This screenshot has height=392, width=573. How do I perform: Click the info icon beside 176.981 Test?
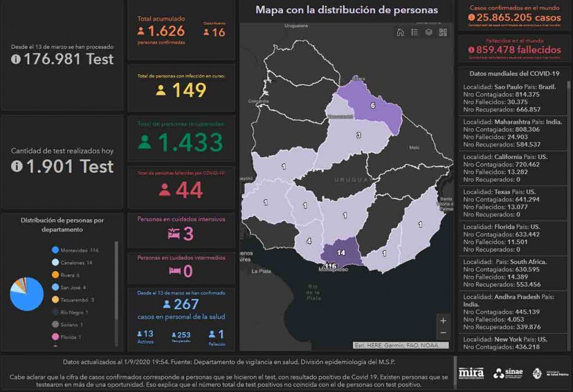click(16, 59)
